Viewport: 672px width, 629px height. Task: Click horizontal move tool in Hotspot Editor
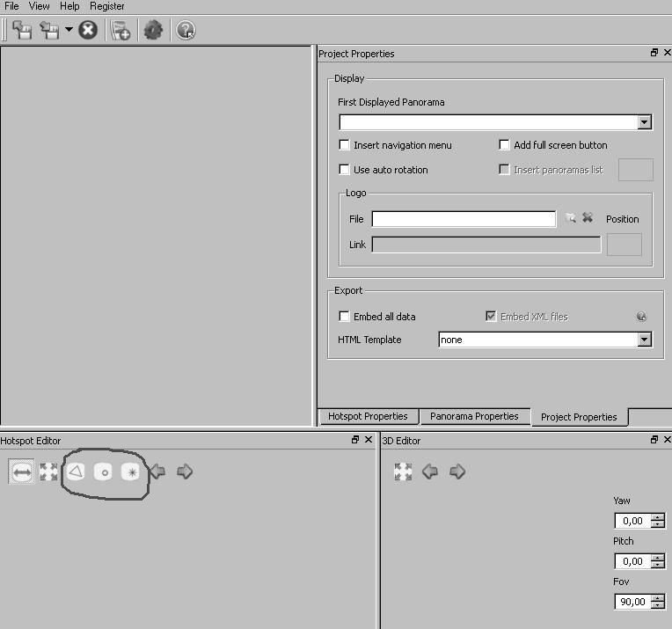pyautogui.click(x=22, y=472)
